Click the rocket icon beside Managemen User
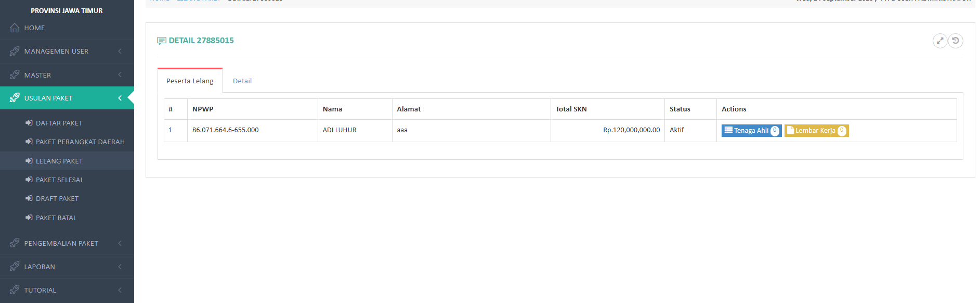Image resolution: width=980 pixels, height=303 pixels. point(15,51)
